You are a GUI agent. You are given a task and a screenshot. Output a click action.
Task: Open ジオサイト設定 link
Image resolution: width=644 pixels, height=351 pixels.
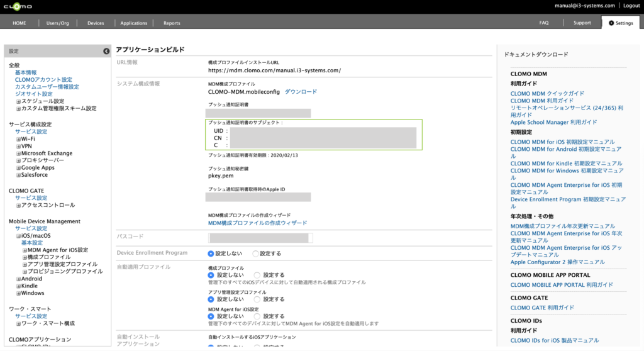(34, 94)
